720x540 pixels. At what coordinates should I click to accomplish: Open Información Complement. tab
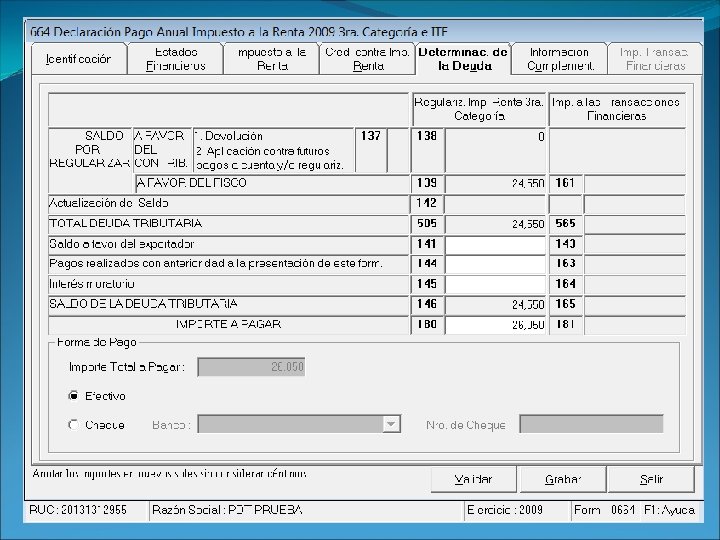coord(560,59)
